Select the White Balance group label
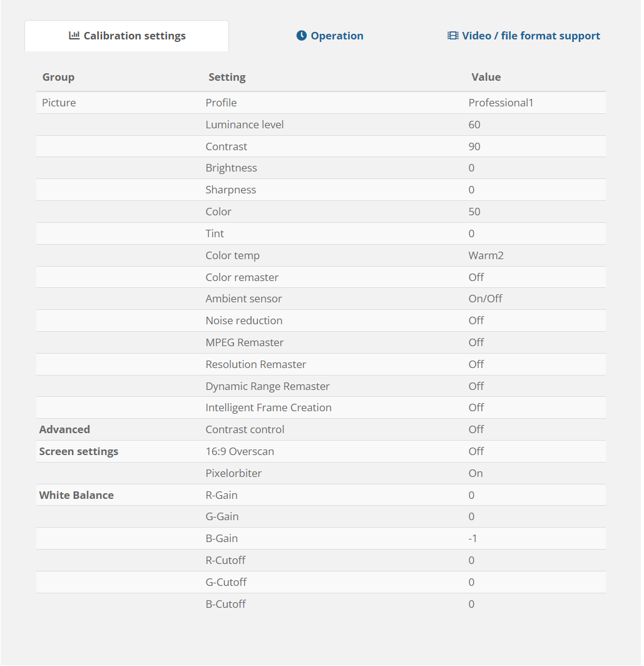This screenshot has height=666, width=644. pyautogui.click(x=76, y=495)
